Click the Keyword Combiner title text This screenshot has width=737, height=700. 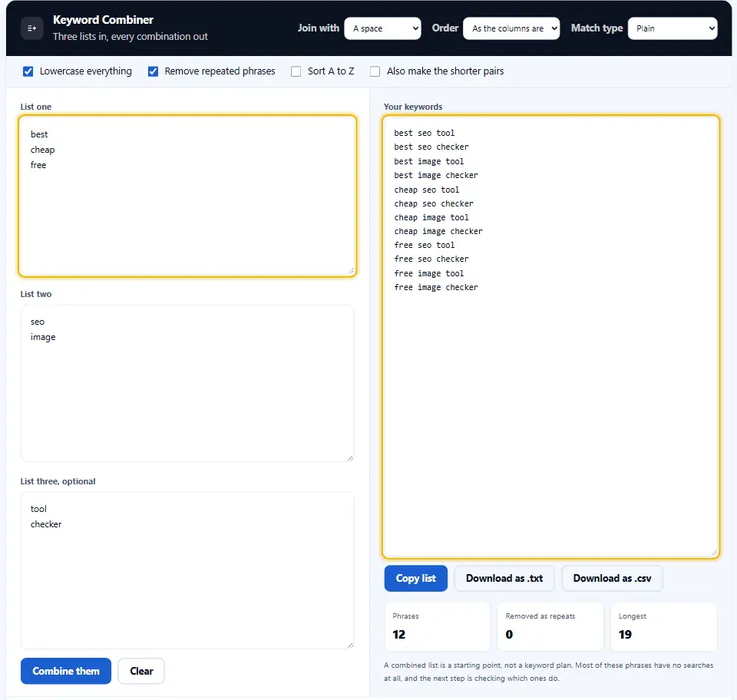click(103, 20)
